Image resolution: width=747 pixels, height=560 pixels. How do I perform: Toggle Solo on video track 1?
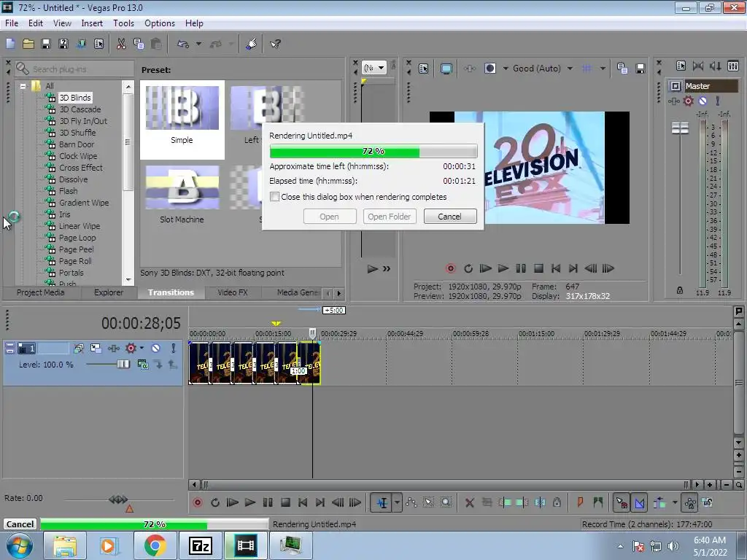(173, 349)
